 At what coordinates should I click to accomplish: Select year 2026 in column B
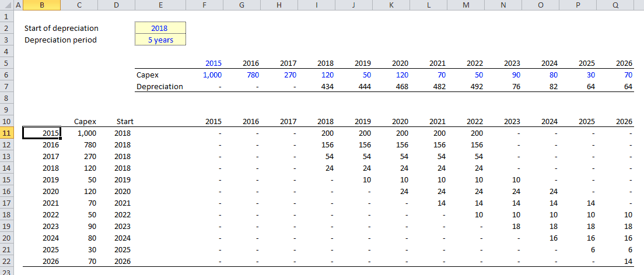click(51, 261)
